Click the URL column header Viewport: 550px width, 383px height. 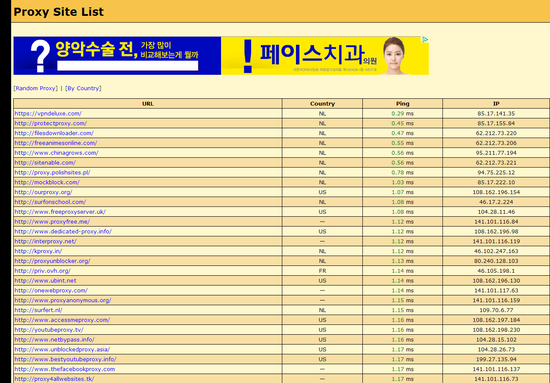tap(148, 104)
